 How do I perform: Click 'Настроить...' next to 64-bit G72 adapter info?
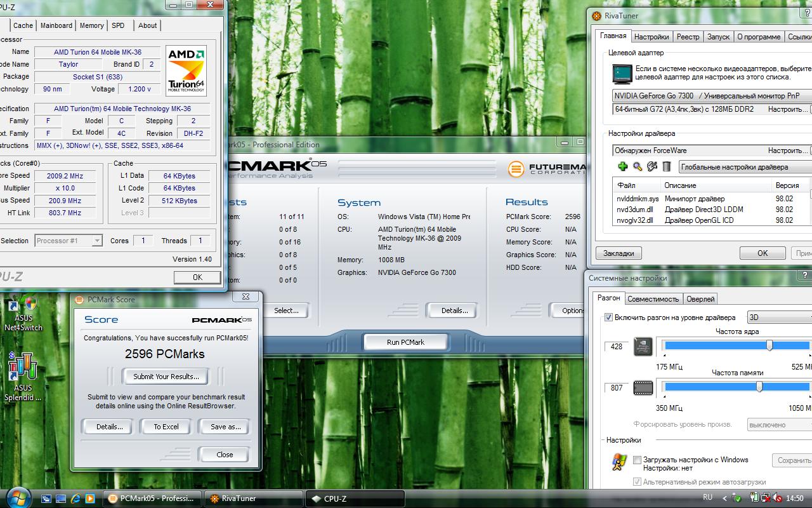pyautogui.click(x=788, y=109)
